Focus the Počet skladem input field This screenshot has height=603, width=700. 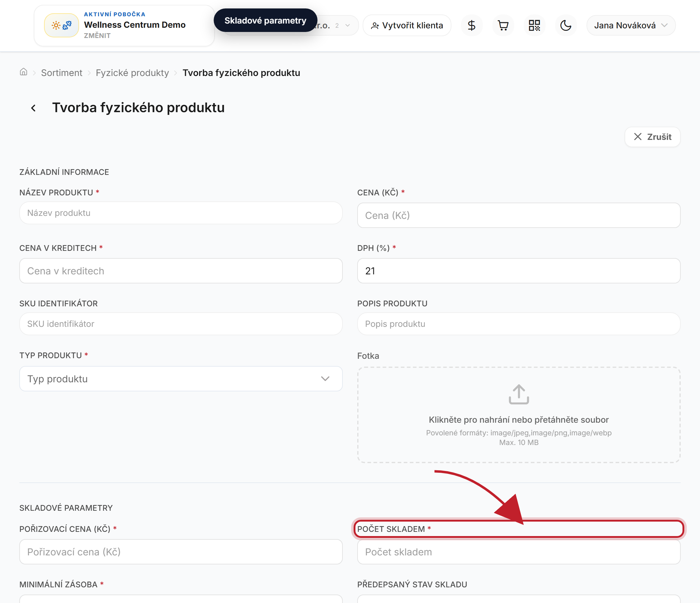519,552
